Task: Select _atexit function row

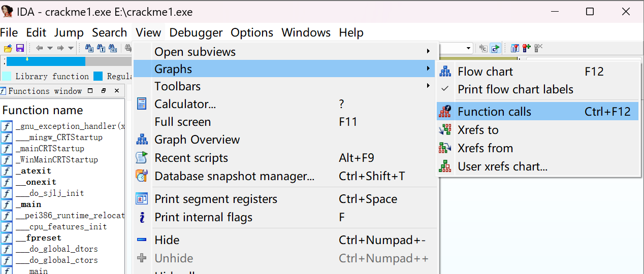Action: 62,170
